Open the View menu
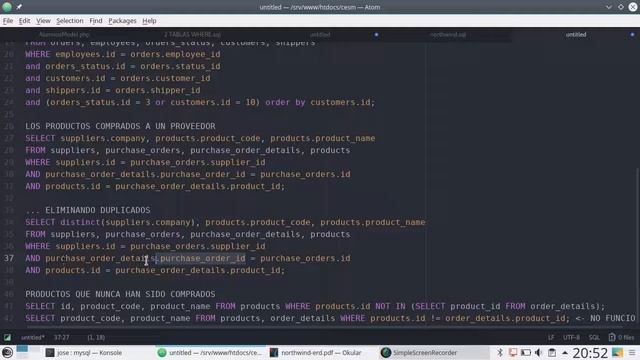The height and width of the screenshot is (360, 640). pos(43,21)
